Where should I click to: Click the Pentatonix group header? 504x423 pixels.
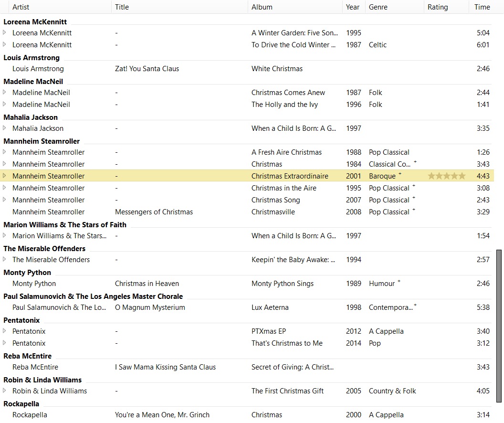(x=22, y=320)
